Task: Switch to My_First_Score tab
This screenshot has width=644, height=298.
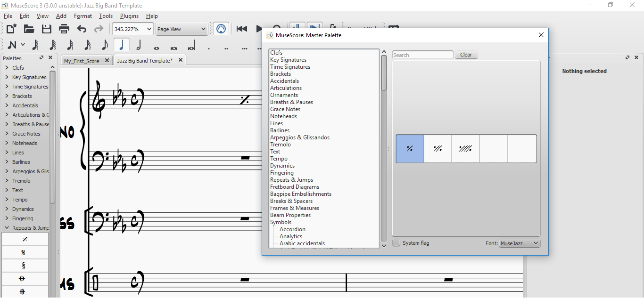Action: pyautogui.click(x=82, y=61)
